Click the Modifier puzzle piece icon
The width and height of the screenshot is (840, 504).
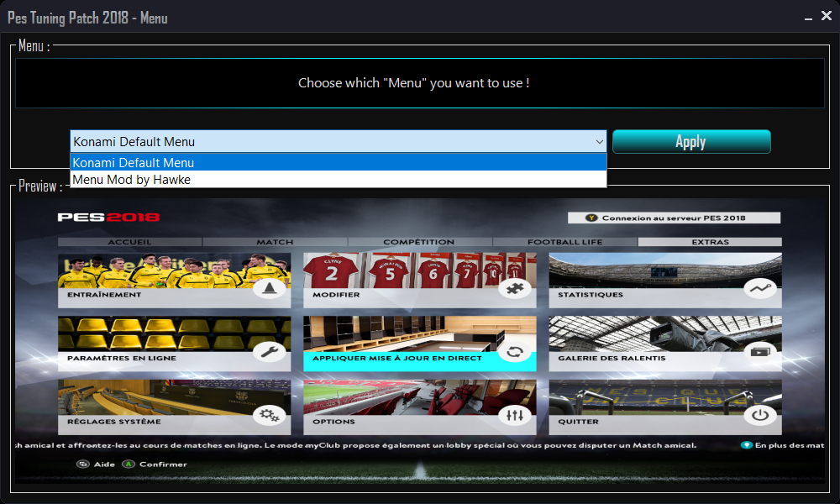pos(515,289)
